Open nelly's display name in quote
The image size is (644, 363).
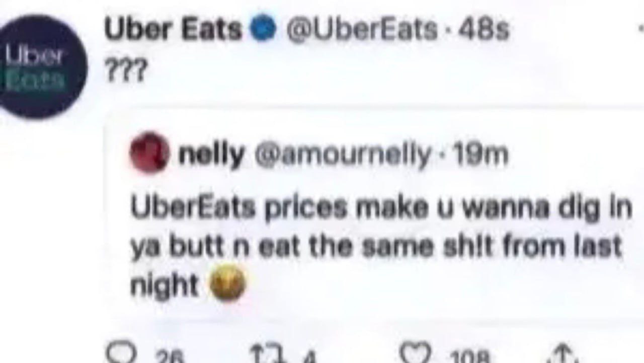coord(211,154)
